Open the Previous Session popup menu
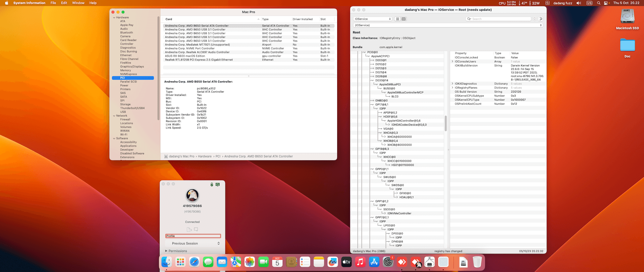This screenshot has height=272, width=644. (193, 243)
